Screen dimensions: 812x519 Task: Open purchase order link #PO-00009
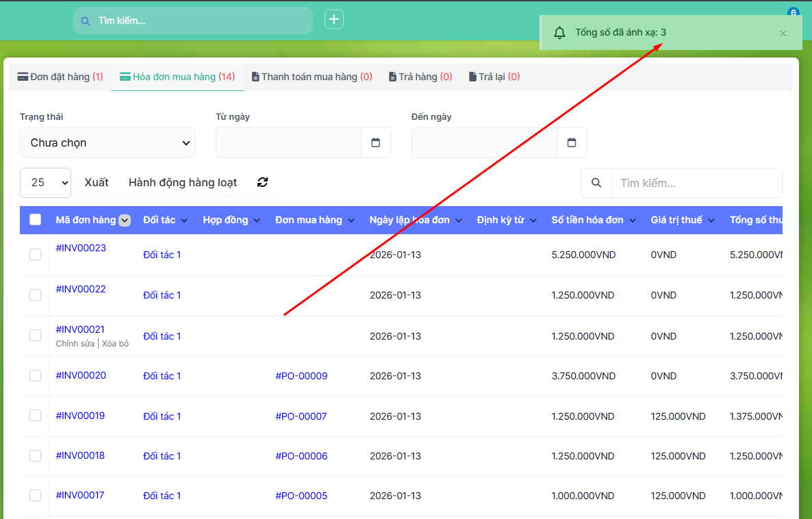pos(301,376)
